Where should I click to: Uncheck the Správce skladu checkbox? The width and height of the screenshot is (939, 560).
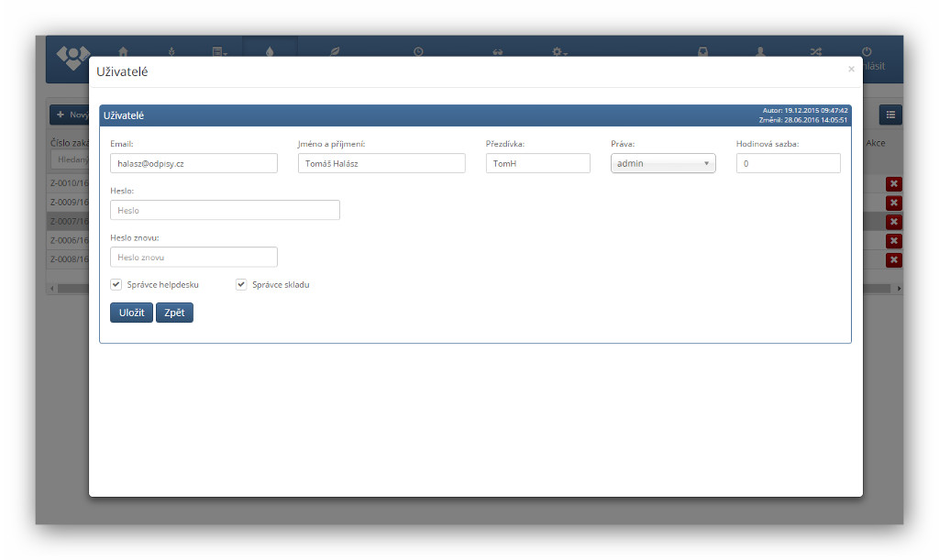tap(241, 284)
